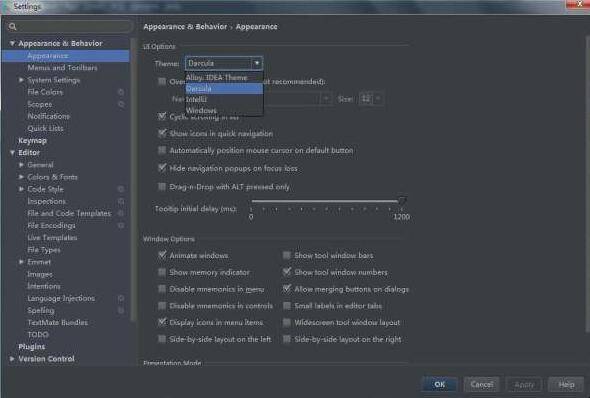This screenshot has height=398, width=590.
Task: Expand the Version Control section
Action: point(12,359)
